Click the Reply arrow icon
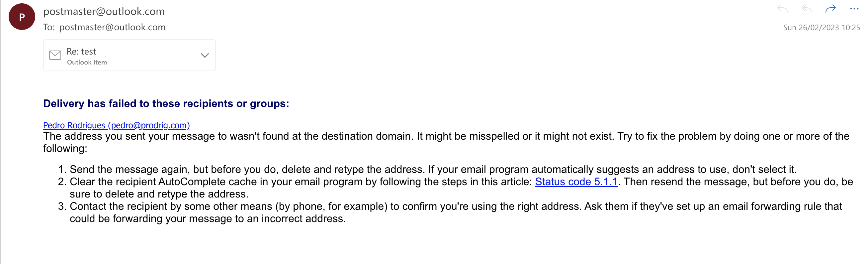The image size is (868, 264). 782,9
